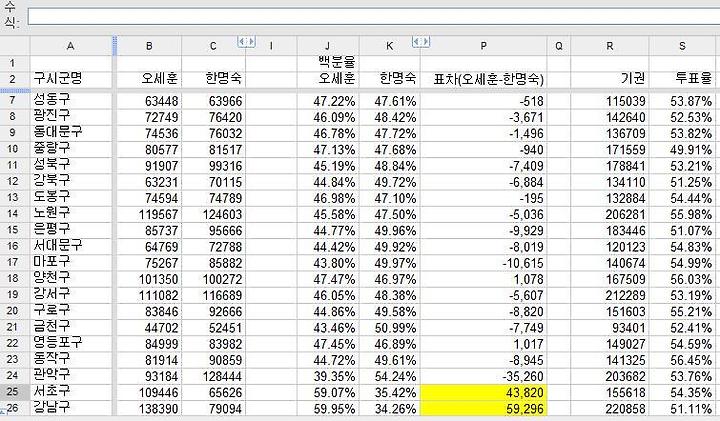
Task: Click the 1,078 difference cell
Action: pyautogui.click(x=484, y=279)
